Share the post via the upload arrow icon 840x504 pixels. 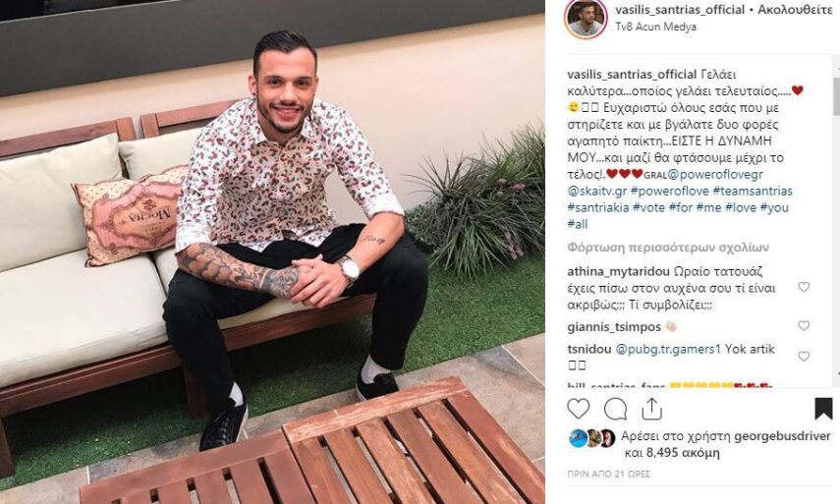pos(651,410)
